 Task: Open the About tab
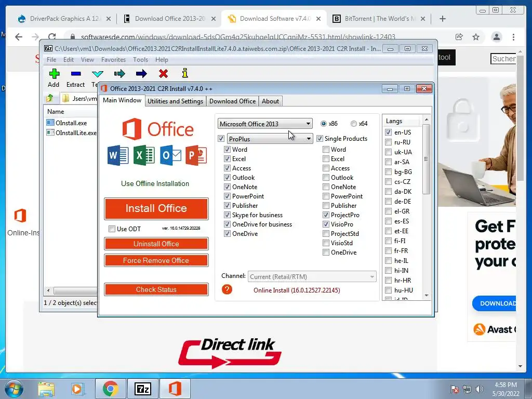pyautogui.click(x=270, y=101)
